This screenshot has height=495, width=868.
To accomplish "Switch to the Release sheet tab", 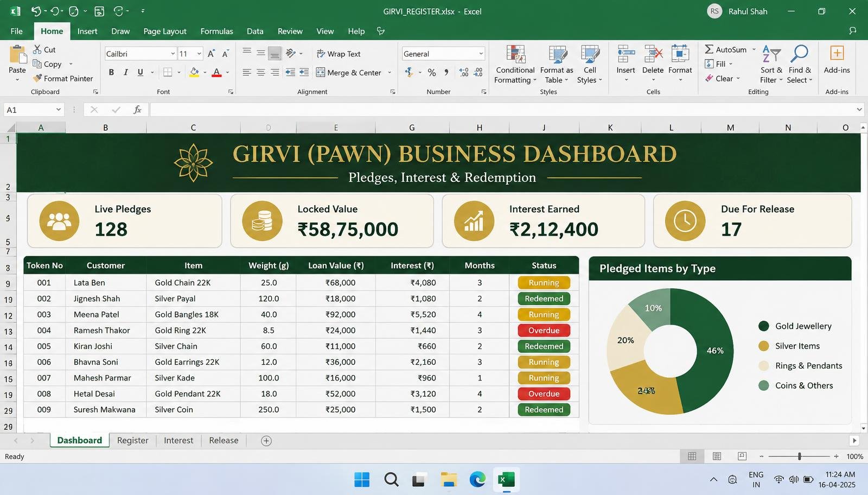I will click(224, 441).
